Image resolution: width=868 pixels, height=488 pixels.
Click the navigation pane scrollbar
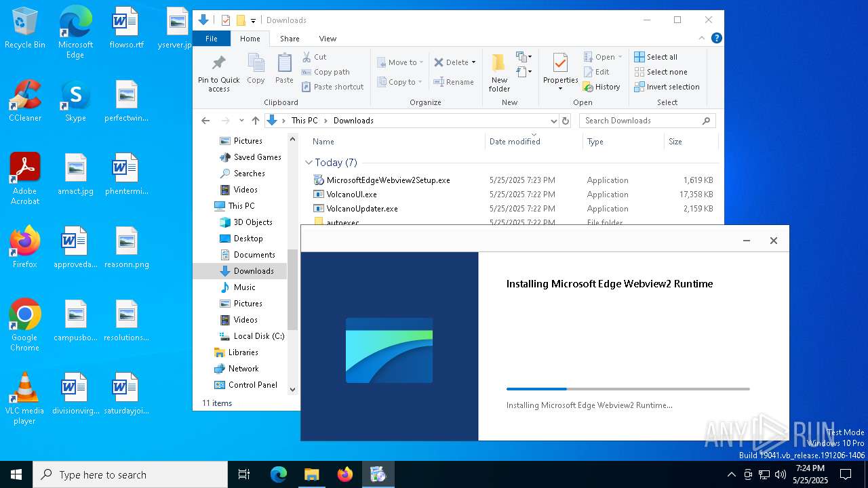293,290
